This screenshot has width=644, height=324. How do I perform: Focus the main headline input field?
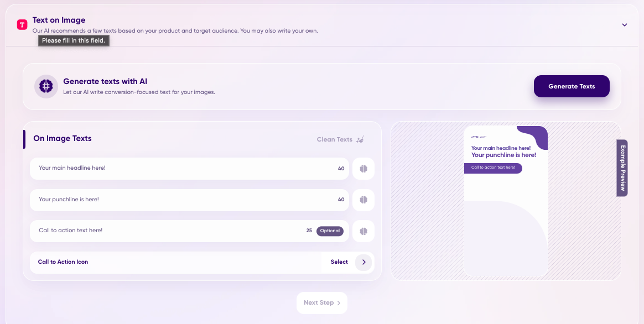pyautogui.click(x=183, y=168)
